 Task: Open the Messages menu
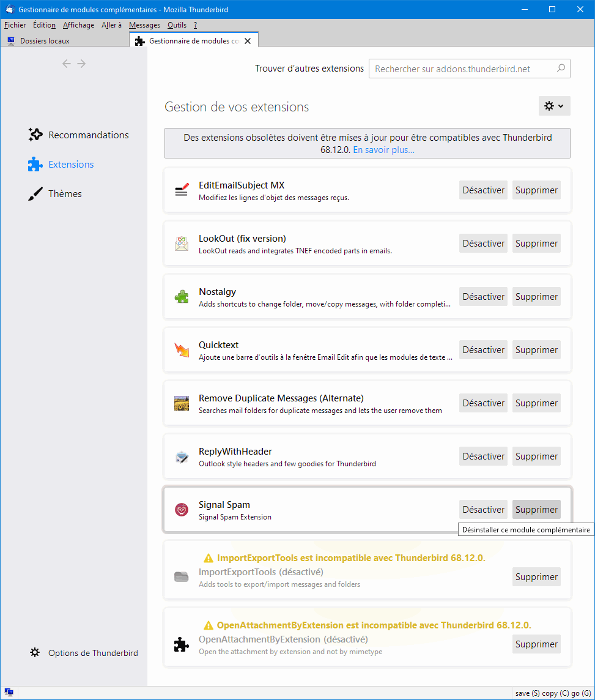[144, 25]
